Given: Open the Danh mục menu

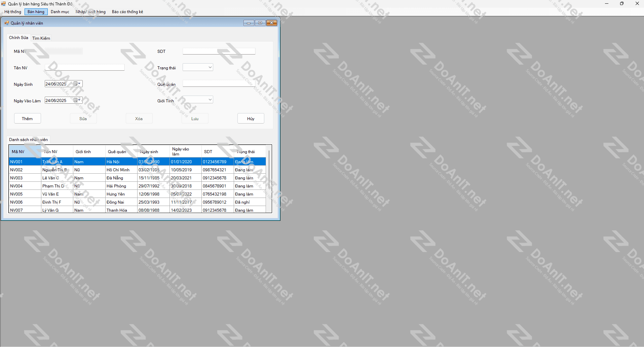Looking at the screenshot, I should point(60,12).
